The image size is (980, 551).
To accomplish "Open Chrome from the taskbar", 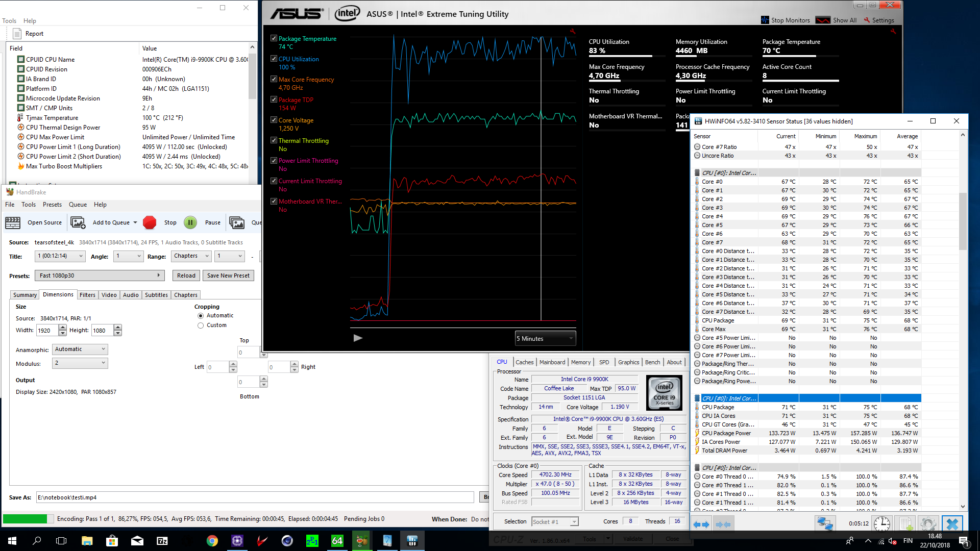I will [x=212, y=541].
